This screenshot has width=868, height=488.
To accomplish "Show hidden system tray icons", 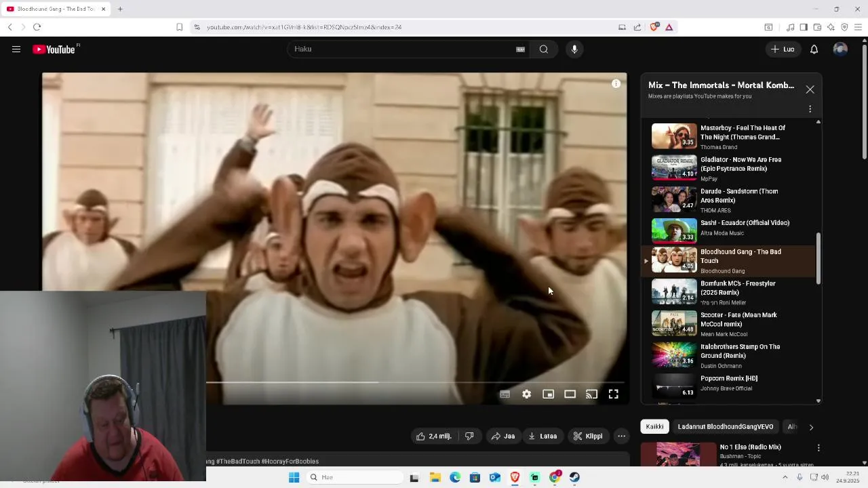I will (x=785, y=477).
